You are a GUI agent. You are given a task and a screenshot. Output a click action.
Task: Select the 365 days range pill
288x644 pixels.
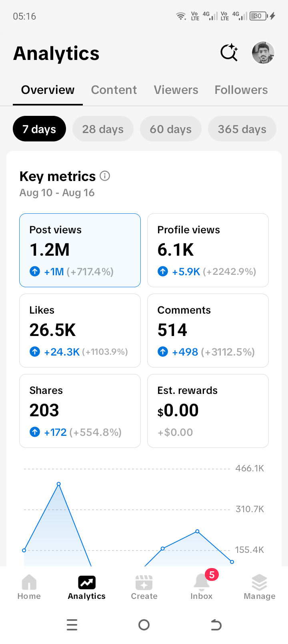click(242, 129)
